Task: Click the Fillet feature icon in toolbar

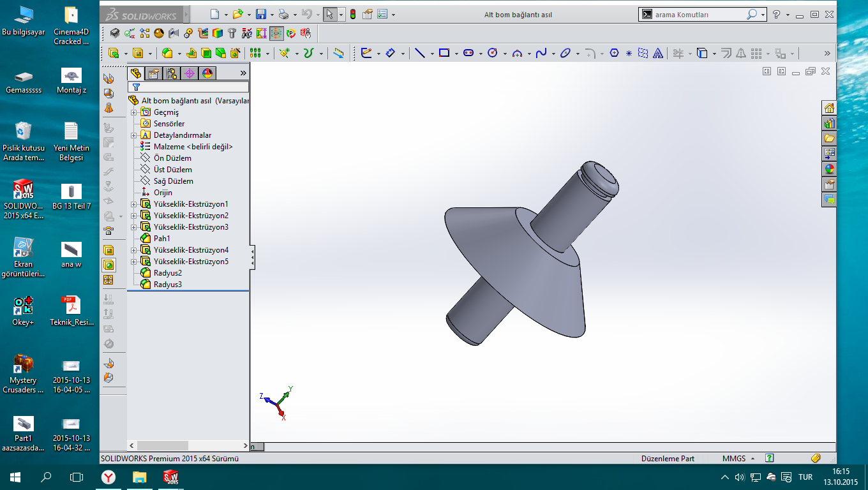Action: tap(167, 54)
